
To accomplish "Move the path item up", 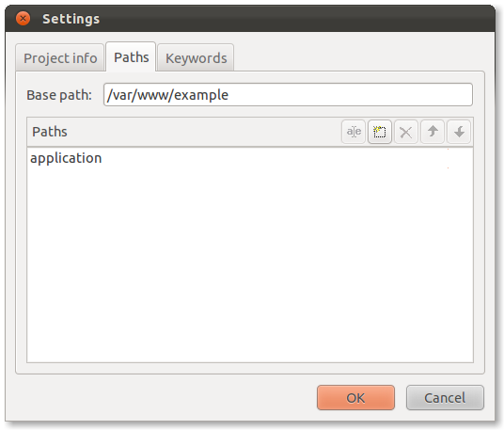I will [433, 132].
